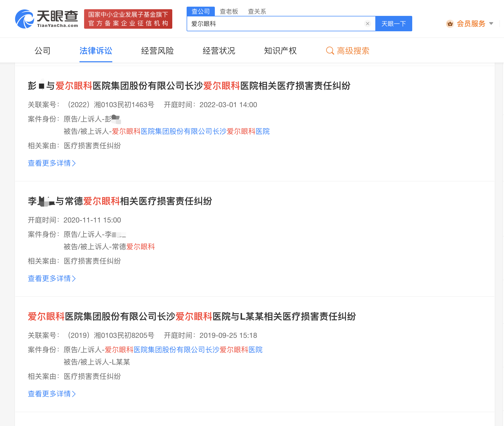Click the advanced search magnifier icon
Screen dimensions: 504x426
(x=330, y=51)
